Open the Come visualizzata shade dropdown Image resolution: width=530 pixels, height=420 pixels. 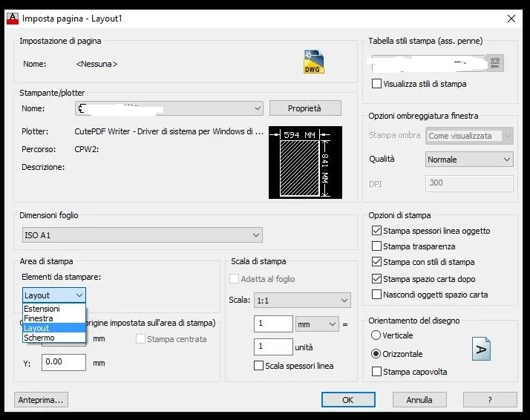pyautogui.click(x=469, y=136)
